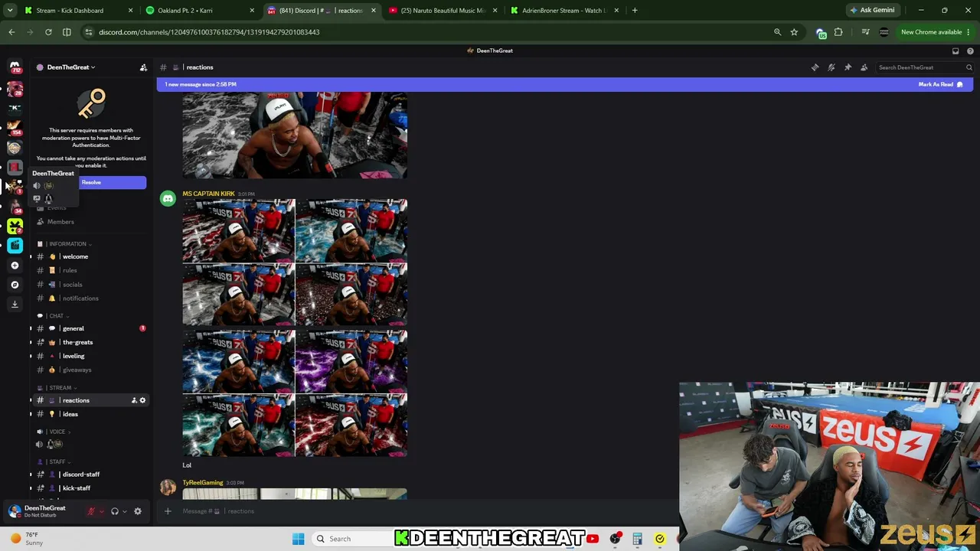Open the-greats channel
Screen dimensions: 980x551
coord(90,342)
